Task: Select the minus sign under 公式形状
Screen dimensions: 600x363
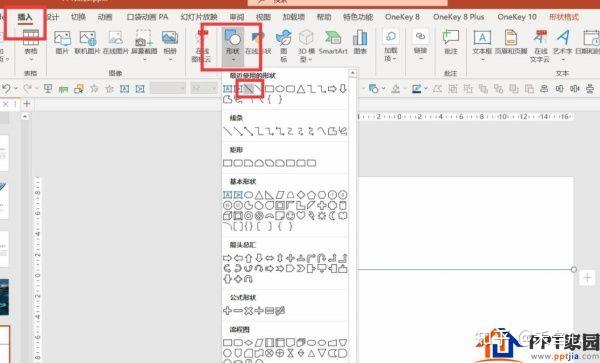Action: (x=238, y=311)
